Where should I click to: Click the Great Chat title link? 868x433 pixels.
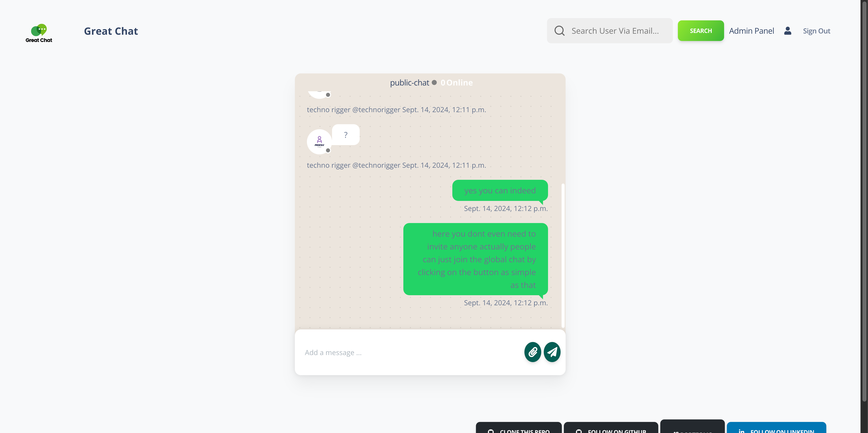[x=111, y=31]
